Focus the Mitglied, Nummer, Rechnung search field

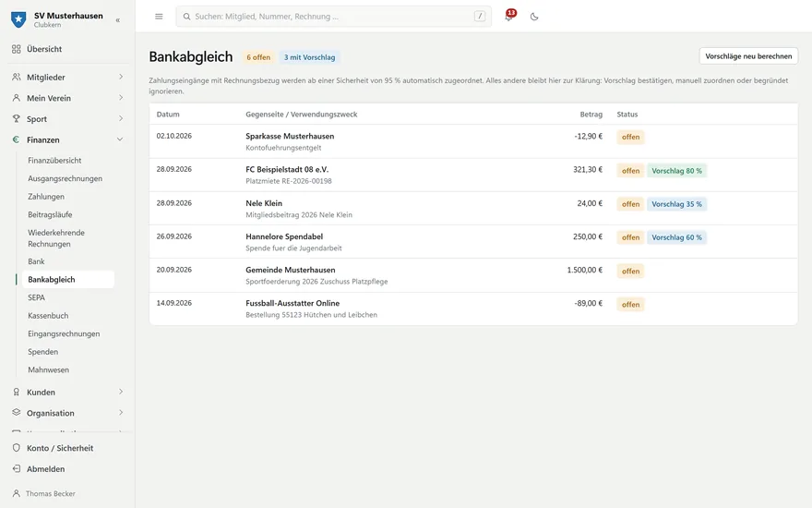click(x=333, y=17)
